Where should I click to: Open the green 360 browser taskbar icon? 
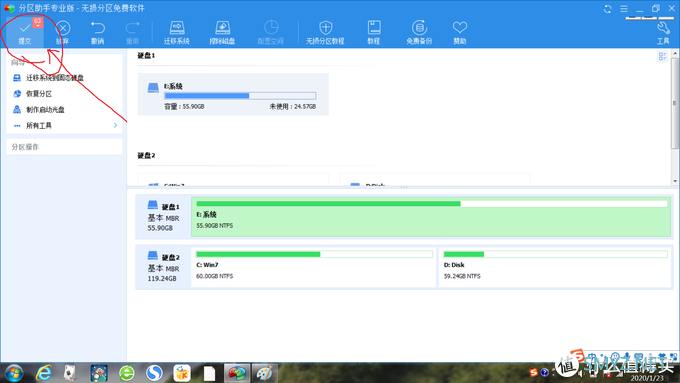point(127,373)
